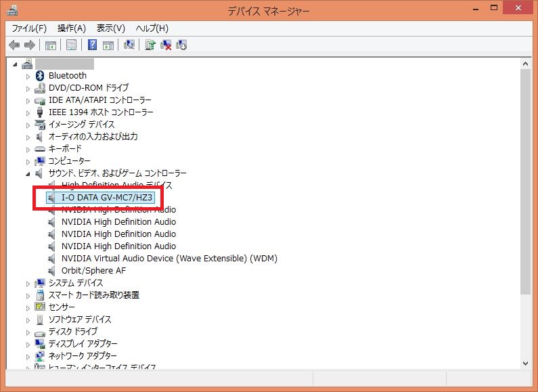The width and height of the screenshot is (538, 392).
Task: Click the vertical scrollbar thumb
Action: click(x=525, y=181)
